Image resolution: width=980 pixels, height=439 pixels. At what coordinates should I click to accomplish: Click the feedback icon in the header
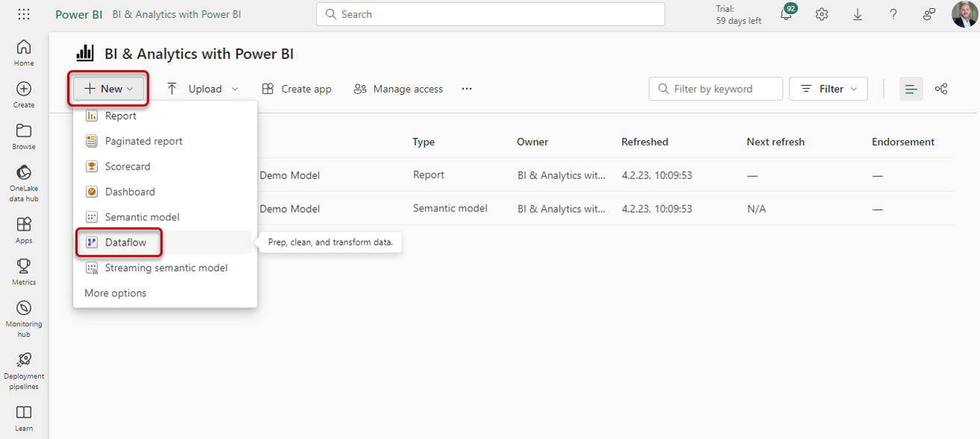tap(929, 14)
